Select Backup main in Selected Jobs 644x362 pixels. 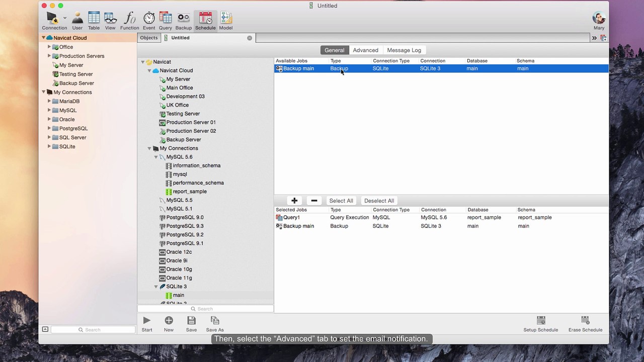pos(441,226)
